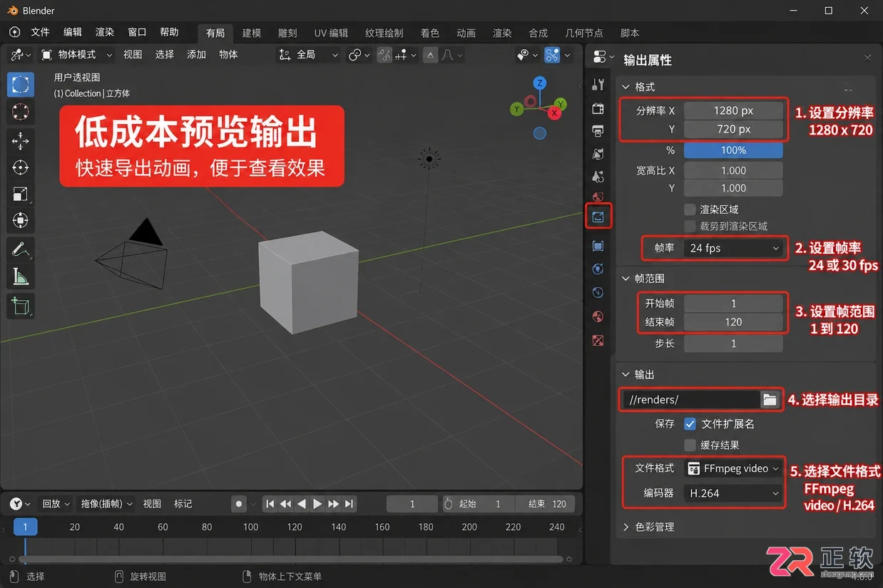Click the blue Z axis on navigation gizmo
The width and height of the screenshot is (883, 588).
point(540,83)
